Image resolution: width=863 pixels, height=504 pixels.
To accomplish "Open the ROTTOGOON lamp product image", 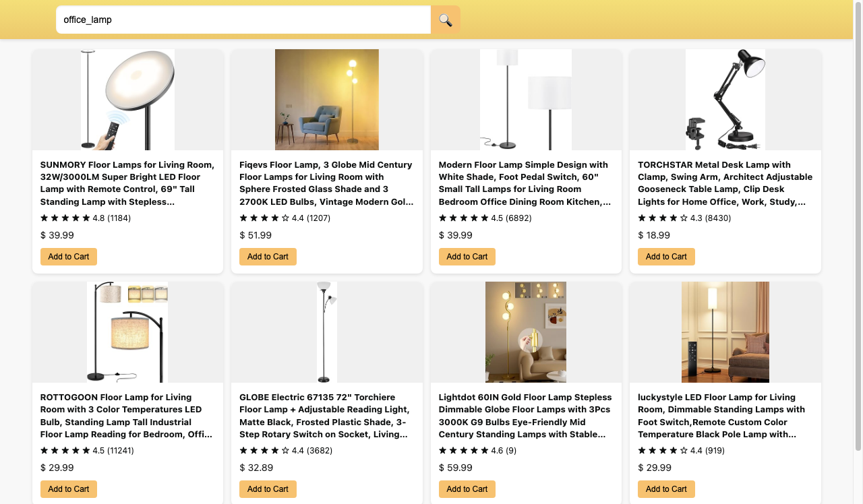I will click(x=127, y=332).
